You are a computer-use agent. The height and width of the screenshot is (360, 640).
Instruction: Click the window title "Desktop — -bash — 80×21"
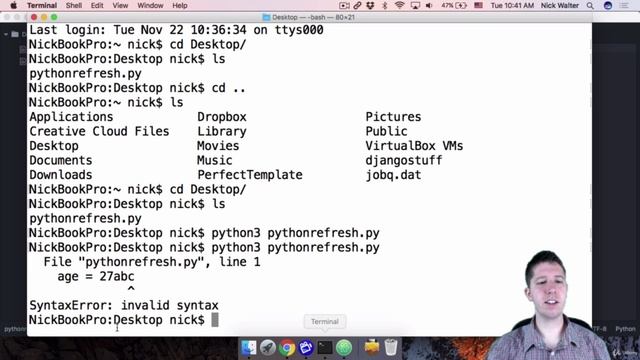pyautogui.click(x=313, y=17)
